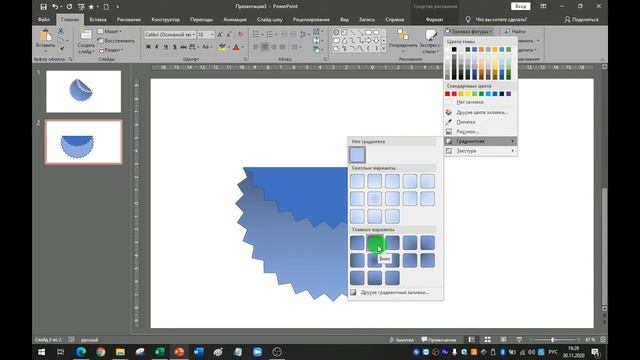Switch to slide sorter view
This screenshot has width=640, height=360.
(487, 340)
